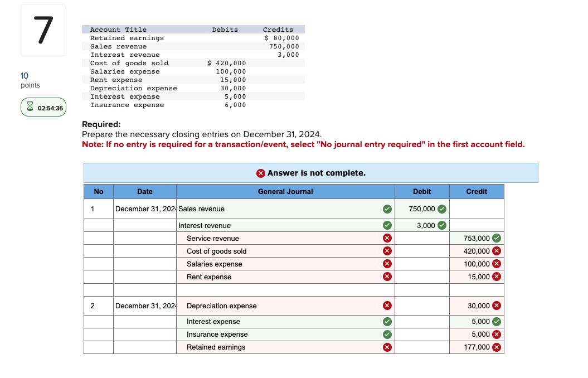
Task: Click the green check beside the 753,000 credit
Action: [x=496, y=238]
